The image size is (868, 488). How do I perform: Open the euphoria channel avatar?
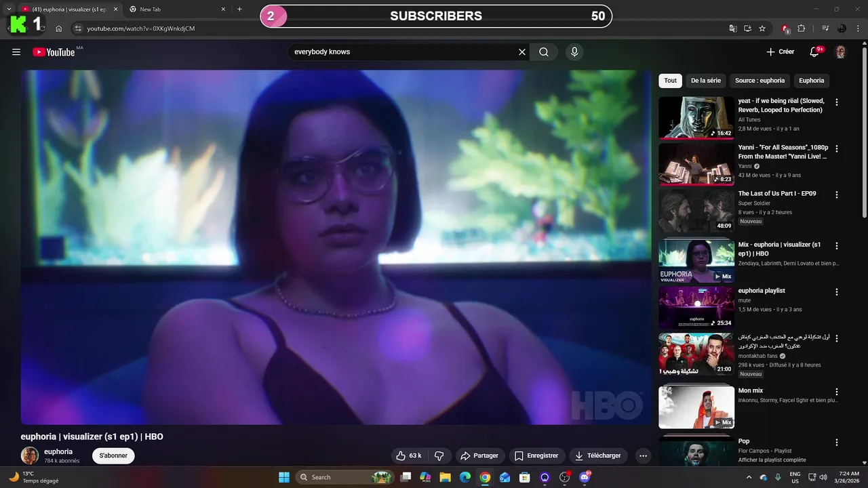coord(29,455)
